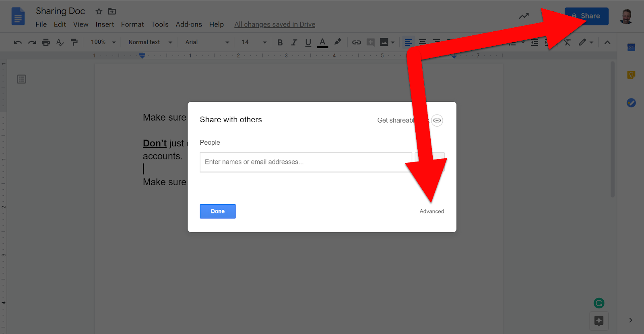Open the highlight color tool
Screen dimensions: 644x334
[x=338, y=42]
